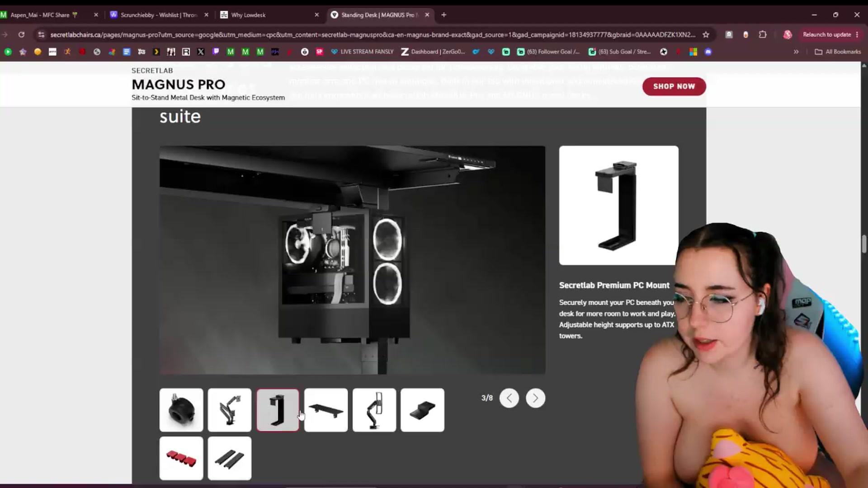Open site information icon in address bar

point(41,35)
